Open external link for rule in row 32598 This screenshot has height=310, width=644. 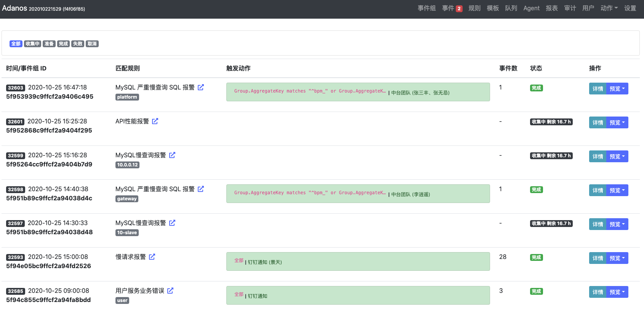[x=201, y=189]
